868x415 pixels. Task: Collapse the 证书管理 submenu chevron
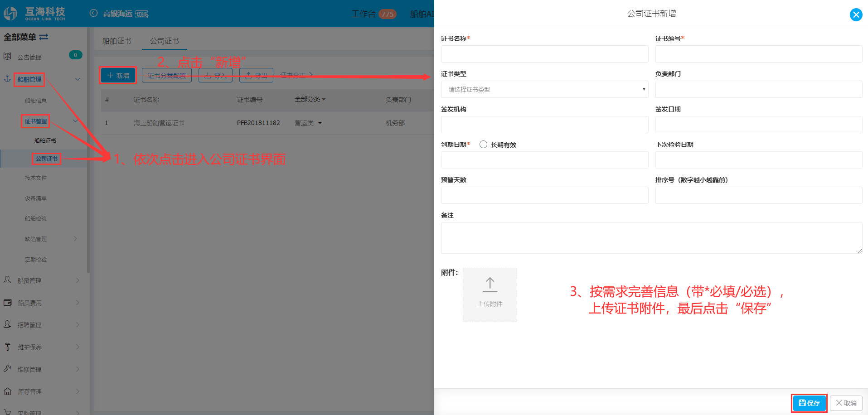[75, 121]
